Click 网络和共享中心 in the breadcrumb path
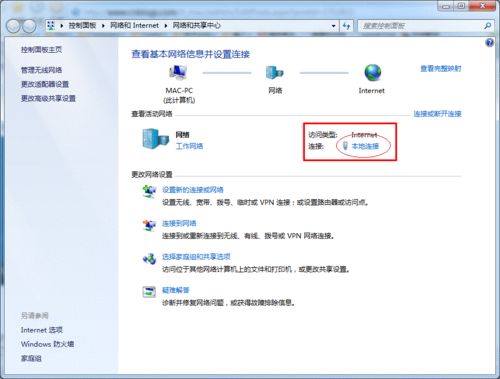 click(x=196, y=25)
